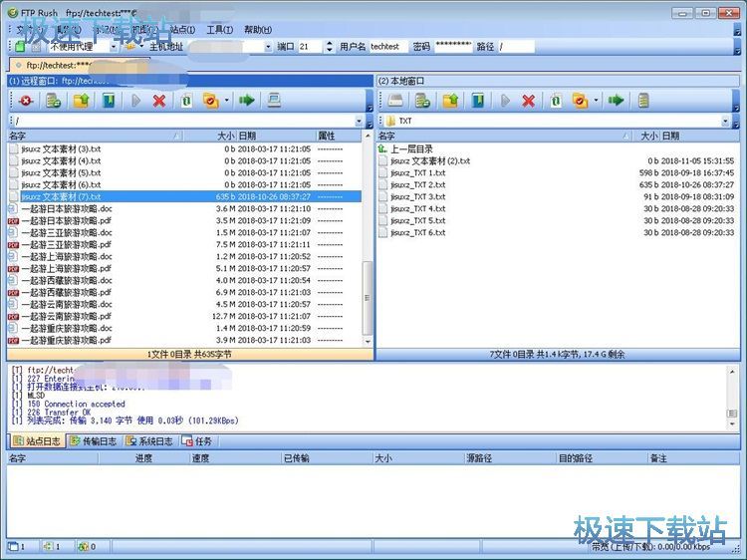747x560 pixels.
Task: Click red X delete icon in remote toolbar
Action: [x=159, y=101]
